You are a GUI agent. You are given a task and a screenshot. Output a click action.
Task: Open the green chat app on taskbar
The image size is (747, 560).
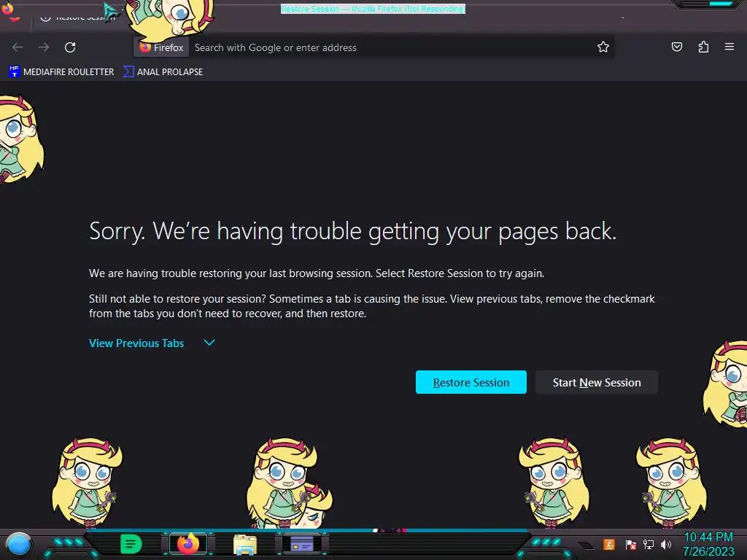click(x=131, y=544)
